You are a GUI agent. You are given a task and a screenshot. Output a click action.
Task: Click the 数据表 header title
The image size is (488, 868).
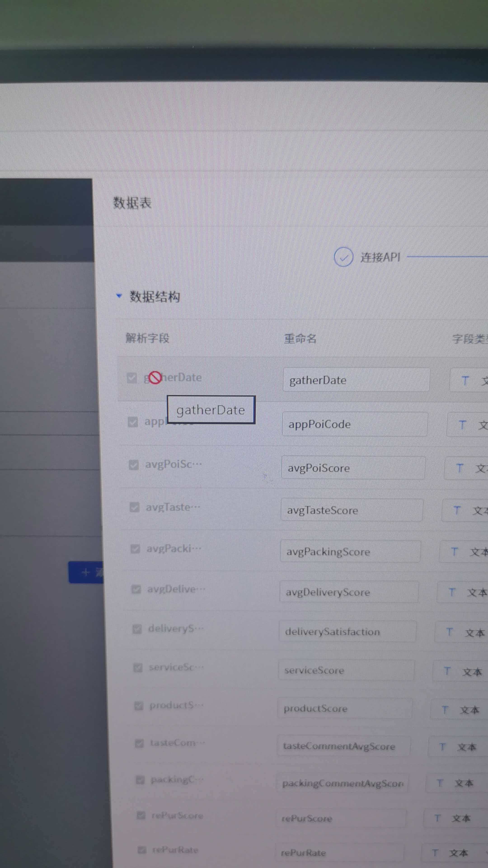(x=132, y=203)
